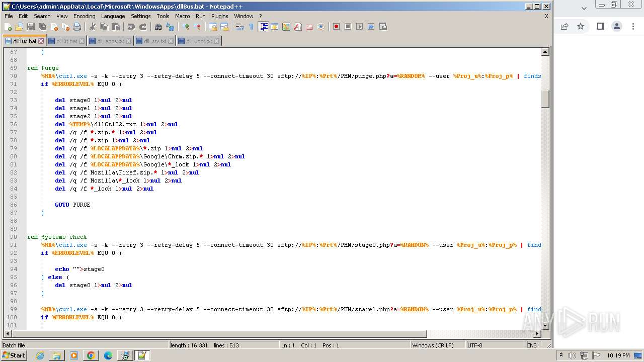This screenshot has width=644, height=362.
Task: Click the Close All toolbar icon
Action: click(65, 27)
